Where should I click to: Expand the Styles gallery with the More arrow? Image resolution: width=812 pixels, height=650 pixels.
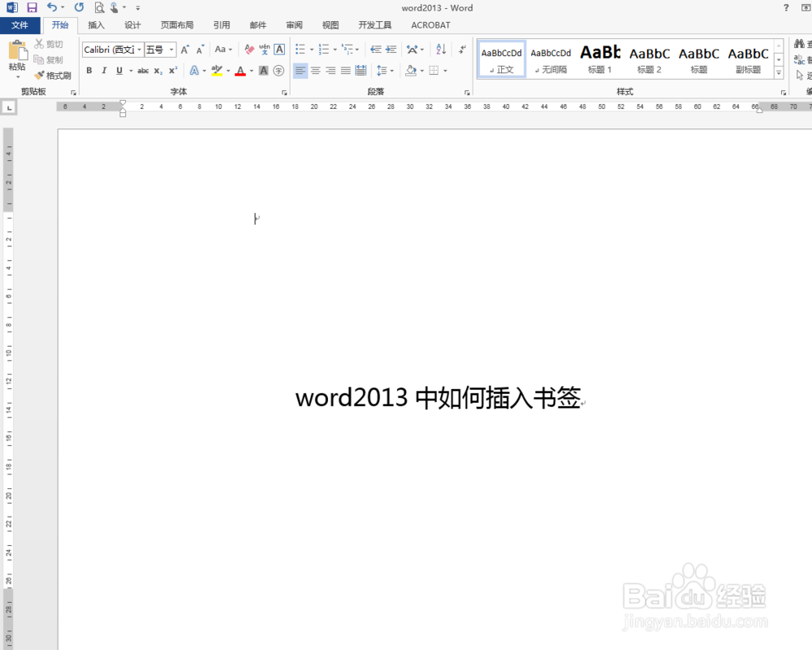click(779, 73)
